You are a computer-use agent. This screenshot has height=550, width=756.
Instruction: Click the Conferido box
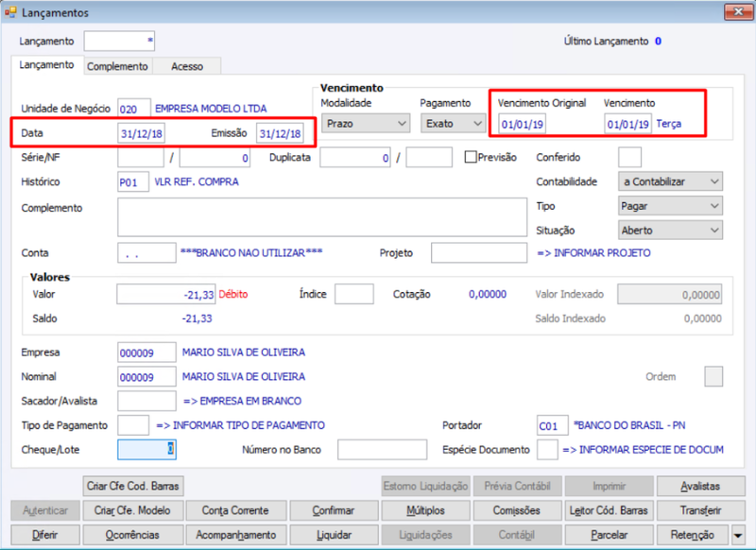[x=629, y=157]
